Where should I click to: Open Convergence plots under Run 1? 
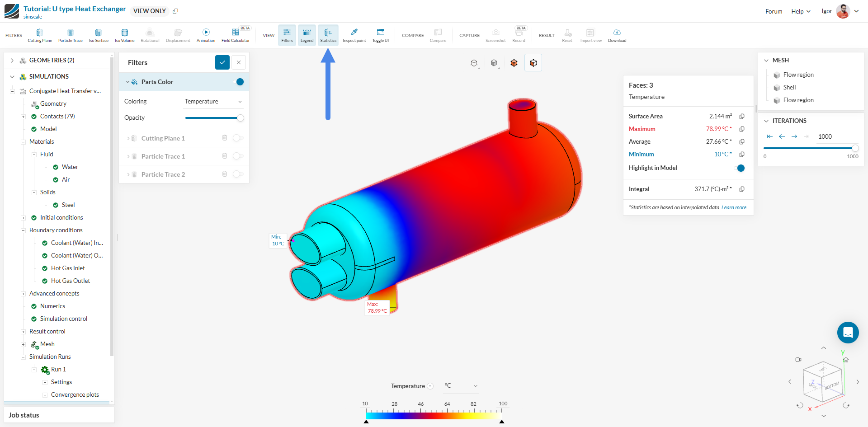(x=75, y=395)
